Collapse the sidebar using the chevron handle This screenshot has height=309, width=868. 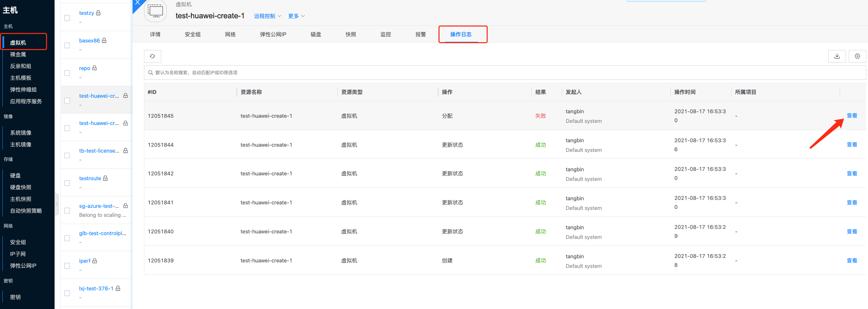tap(57, 204)
